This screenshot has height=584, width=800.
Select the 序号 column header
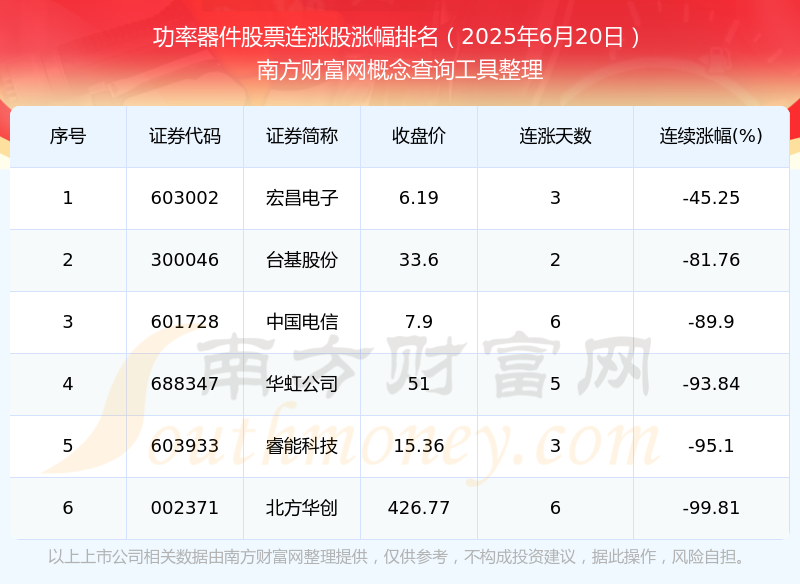pos(68,136)
